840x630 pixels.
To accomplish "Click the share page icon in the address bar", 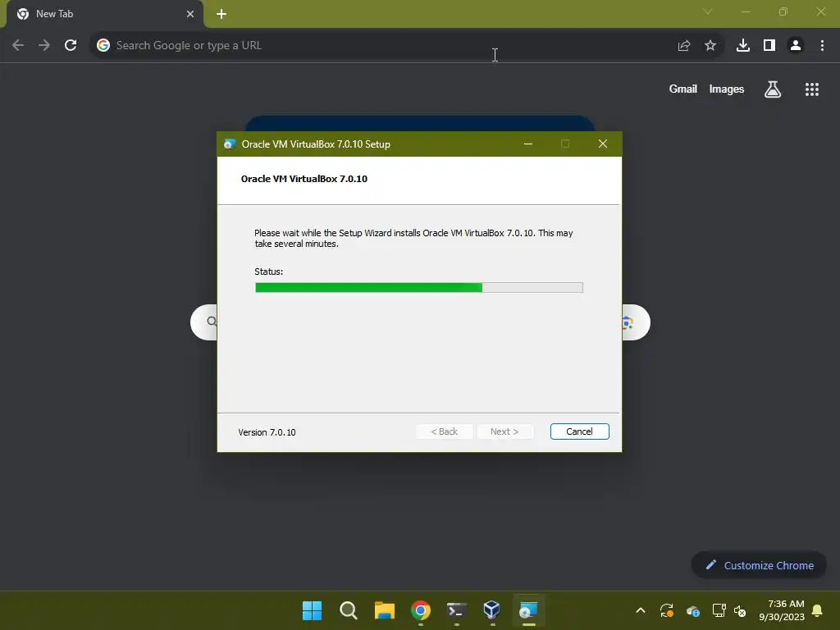I will pos(683,46).
